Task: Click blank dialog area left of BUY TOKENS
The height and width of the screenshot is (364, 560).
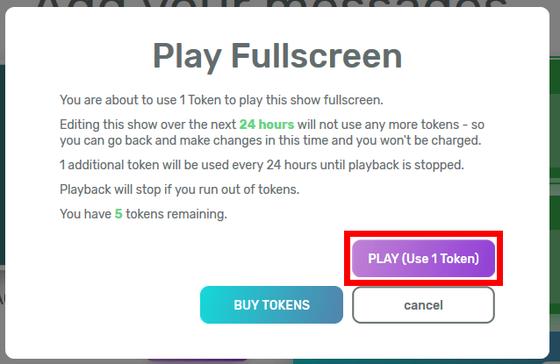Action: point(104,305)
